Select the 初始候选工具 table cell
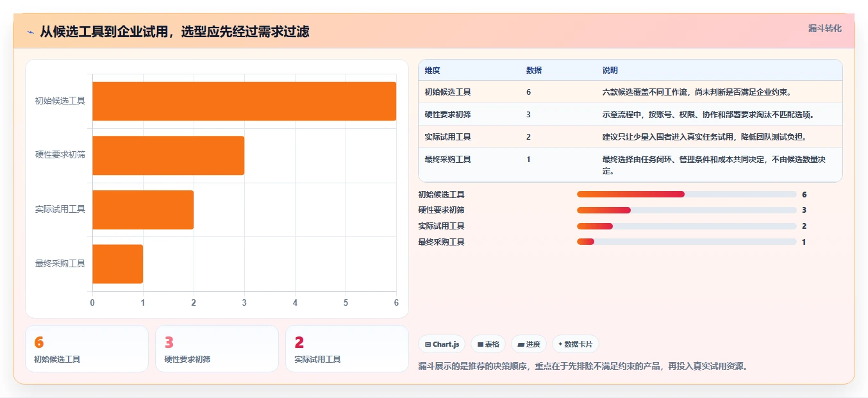Image resolution: width=868 pixels, height=398 pixels. (x=447, y=92)
